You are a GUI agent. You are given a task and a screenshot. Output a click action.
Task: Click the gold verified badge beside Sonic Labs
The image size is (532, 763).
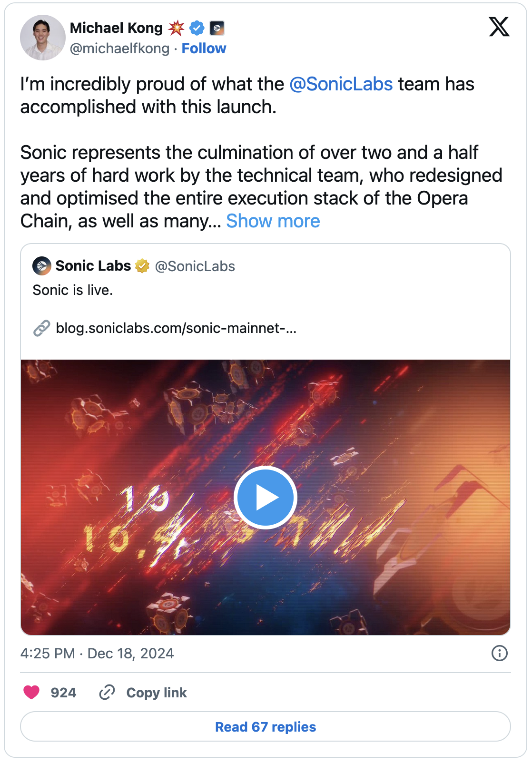pyautogui.click(x=142, y=266)
